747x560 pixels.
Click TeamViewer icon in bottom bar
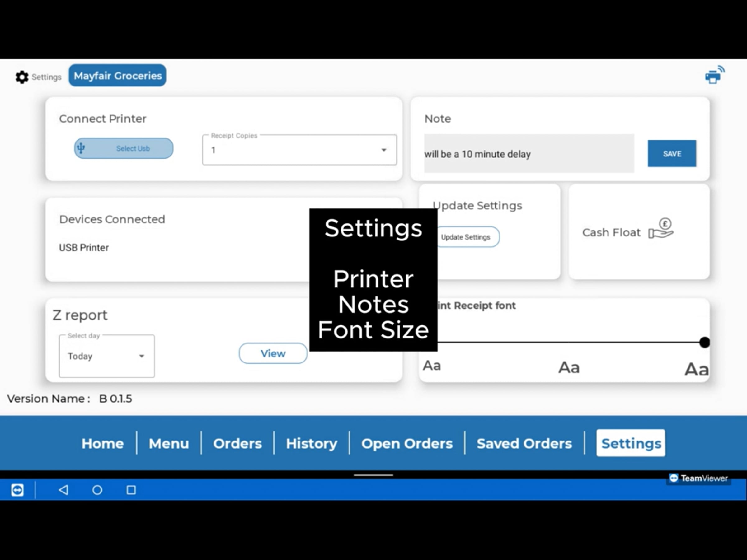[x=17, y=490]
